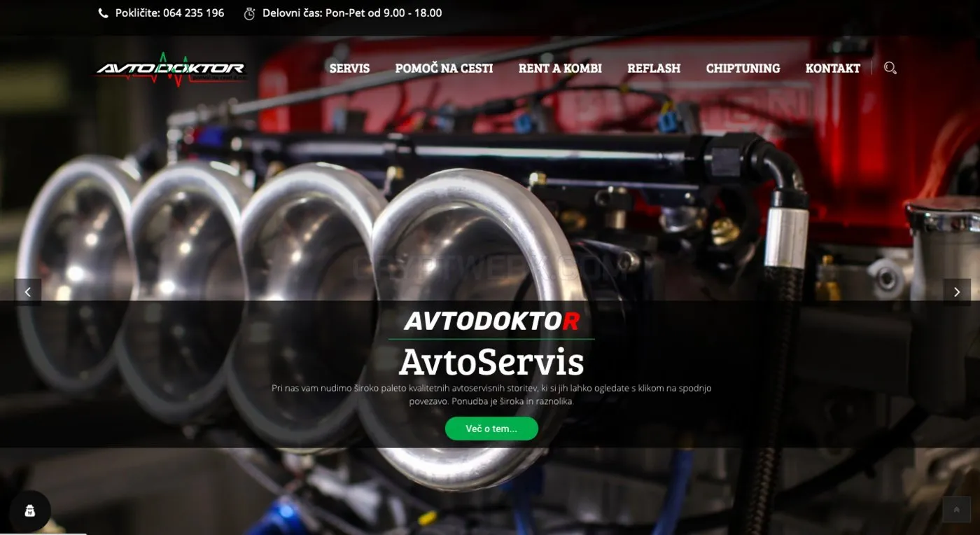Open the SERVIS menu item
The width and height of the screenshot is (980, 535).
click(x=349, y=68)
